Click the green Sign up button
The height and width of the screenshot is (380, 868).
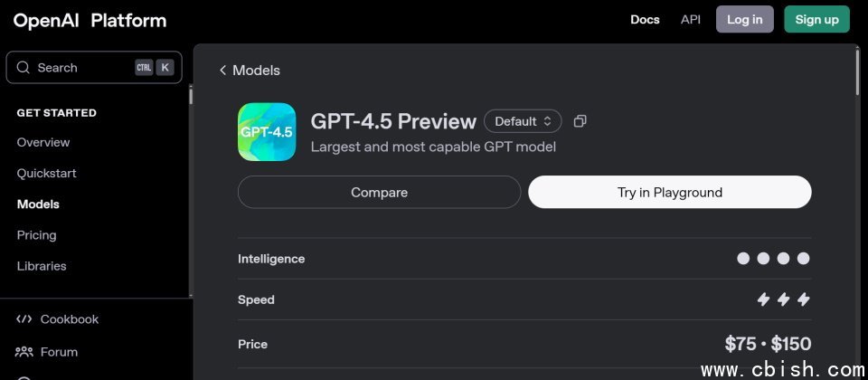click(816, 19)
